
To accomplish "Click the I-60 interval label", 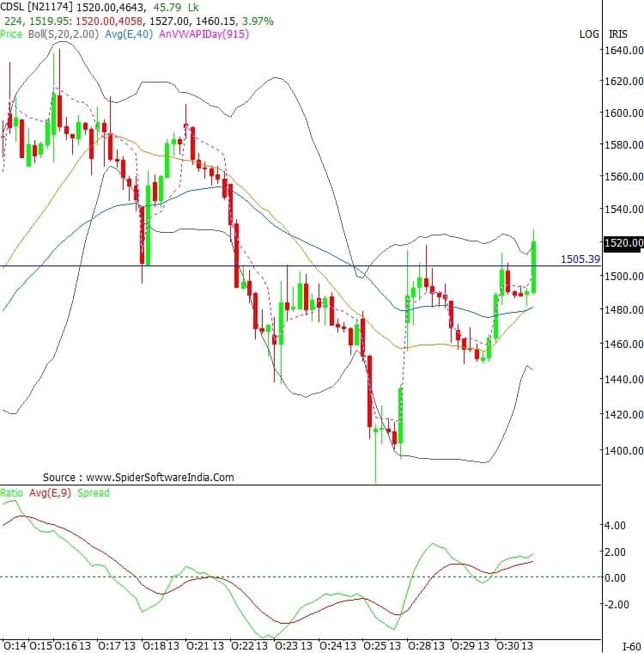I will click(630, 645).
